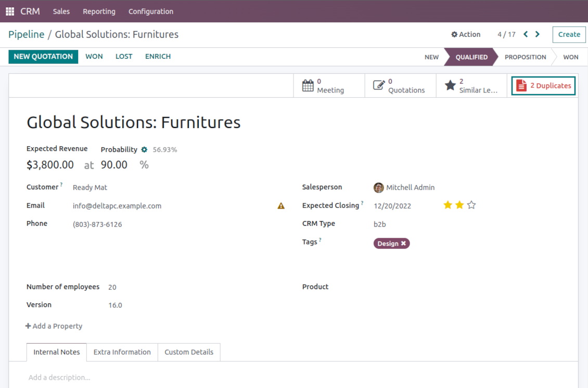Set priority to one star
The image size is (588, 388).
click(448, 205)
